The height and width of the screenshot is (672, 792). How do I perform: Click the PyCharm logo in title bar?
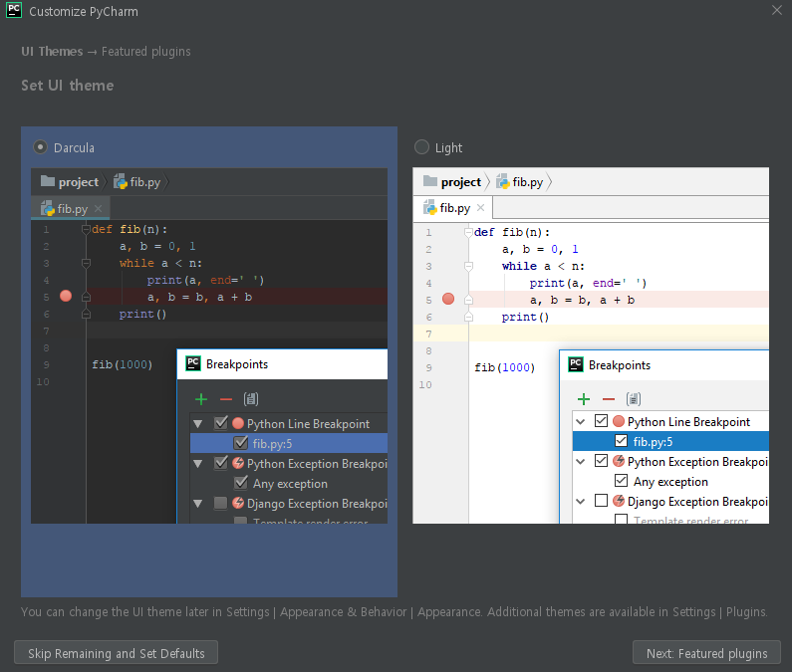coord(14,10)
